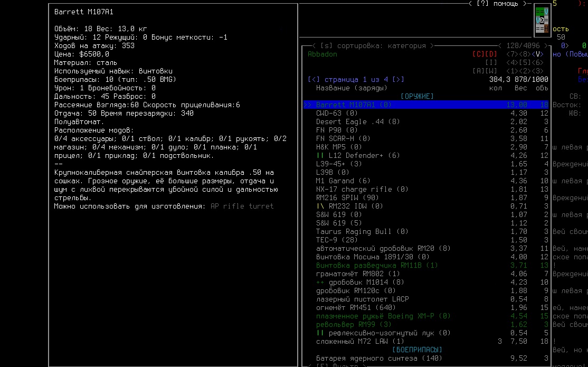The height and width of the screenshot is (367, 588).
Task: Select the <4> west tile location
Action: tap(512, 63)
